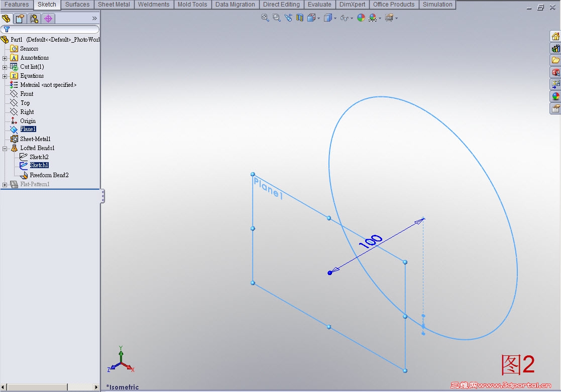Open Display Style dropdown arrow

click(335, 18)
